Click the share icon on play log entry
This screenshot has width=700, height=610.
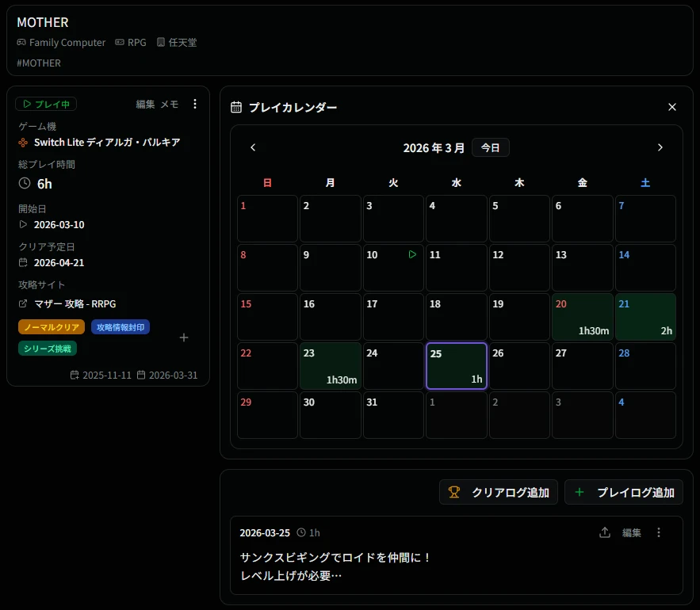[605, 532]
